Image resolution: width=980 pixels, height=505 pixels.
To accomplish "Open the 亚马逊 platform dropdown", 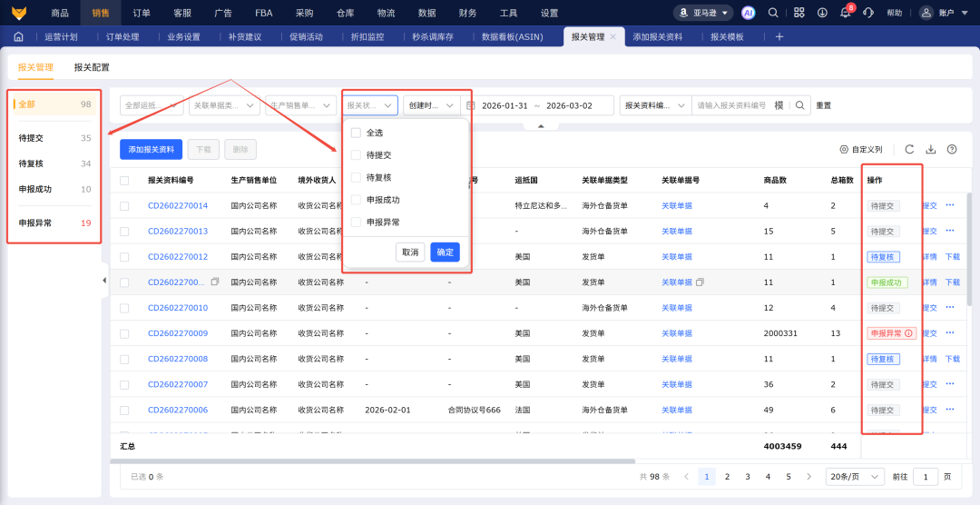I will 703,13.
